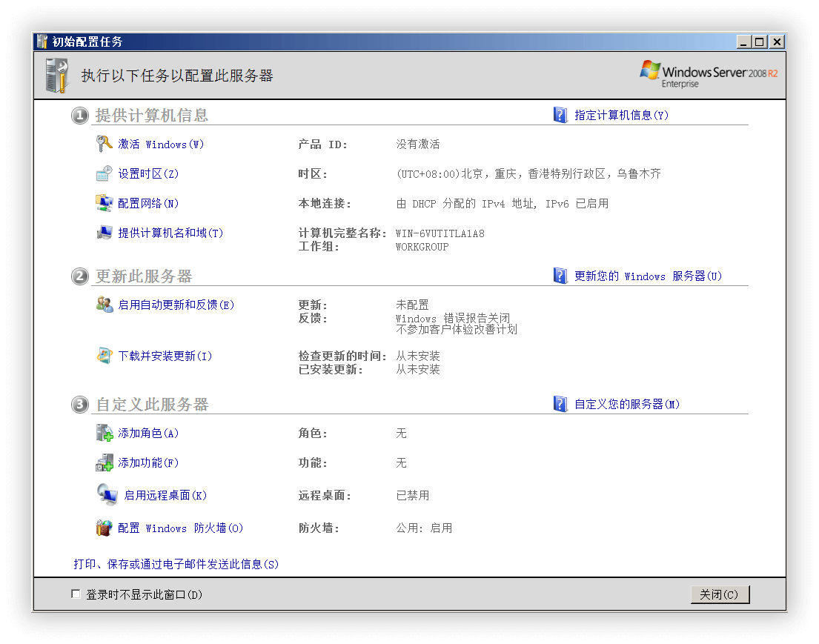
Task: Click the help book icon beside 更新您的 Windows 服务器
Action: click(560, 276)
